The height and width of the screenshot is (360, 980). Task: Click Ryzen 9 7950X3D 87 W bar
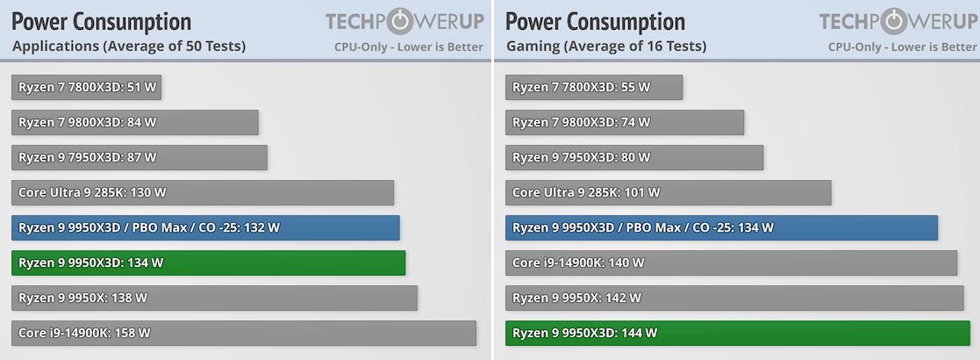(139, 157)
